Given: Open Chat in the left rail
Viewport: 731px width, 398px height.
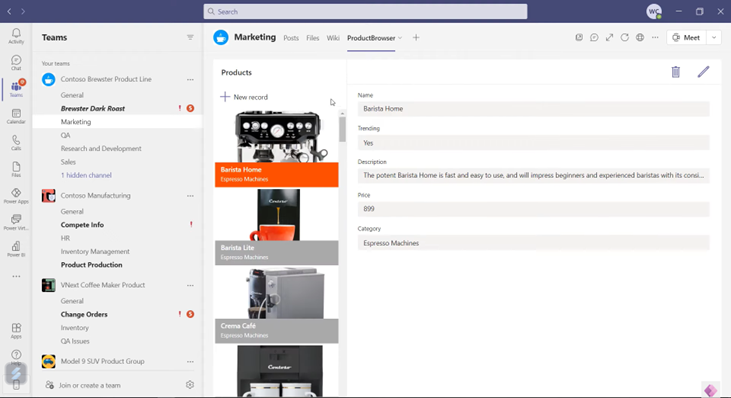Looking at the screenshot, I should coord(16,63).
